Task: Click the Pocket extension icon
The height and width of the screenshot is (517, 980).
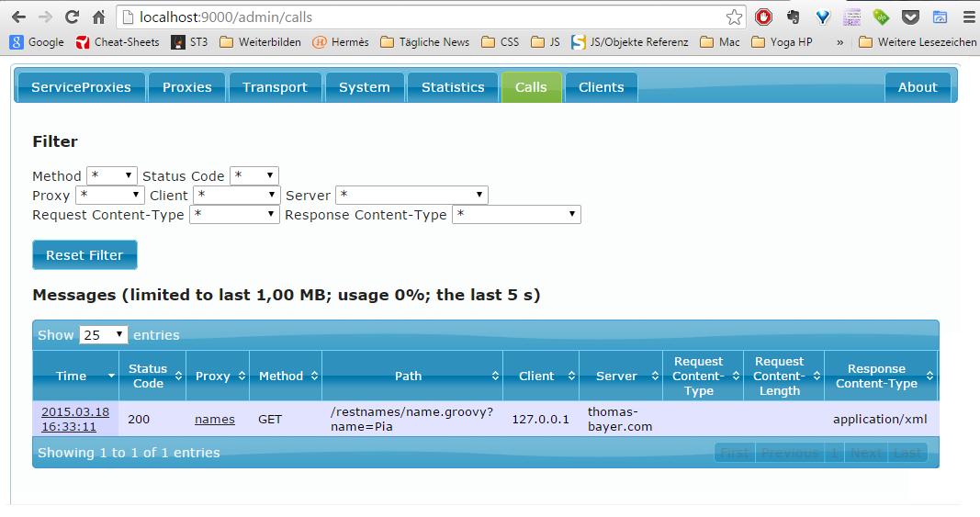Action: (x=910, y=17)
